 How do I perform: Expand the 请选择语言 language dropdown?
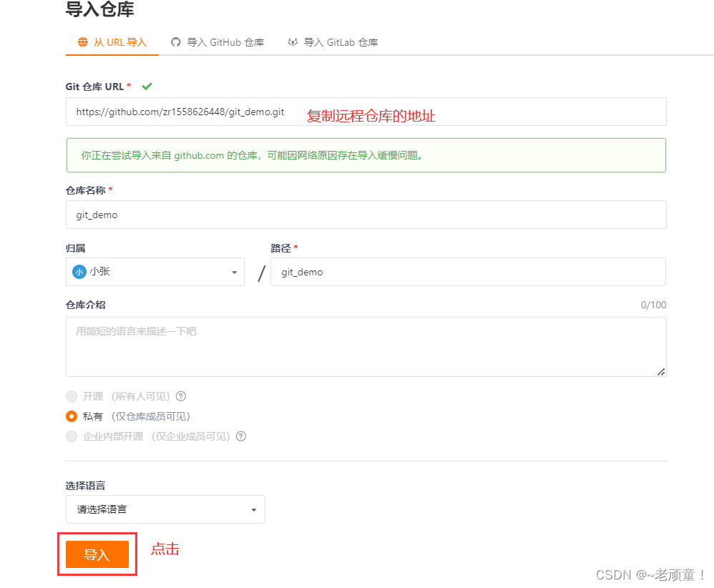pyautogui.click(x=165, y=509)
